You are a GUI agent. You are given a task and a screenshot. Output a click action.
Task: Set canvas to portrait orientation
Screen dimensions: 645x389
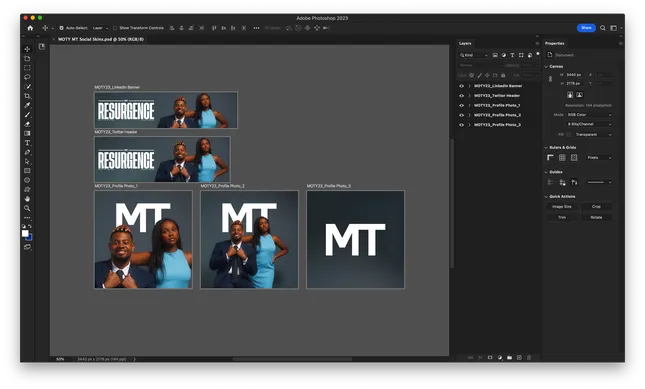[570, 95]
